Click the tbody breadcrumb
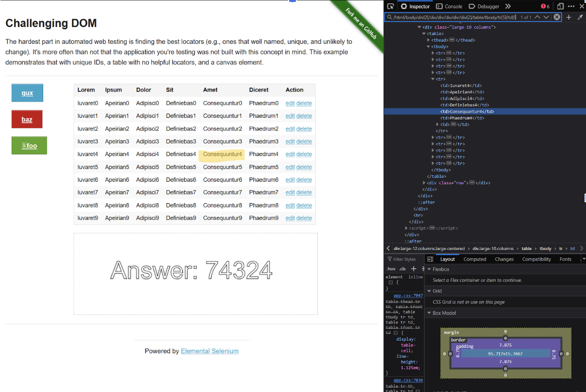The image size is (586, 392). coord(545,248)
